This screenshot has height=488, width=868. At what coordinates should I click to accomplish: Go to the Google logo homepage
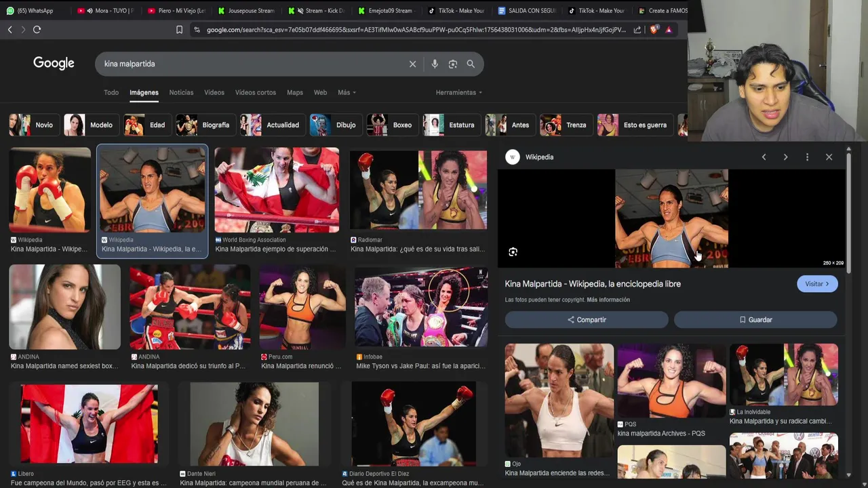point(54,63)
